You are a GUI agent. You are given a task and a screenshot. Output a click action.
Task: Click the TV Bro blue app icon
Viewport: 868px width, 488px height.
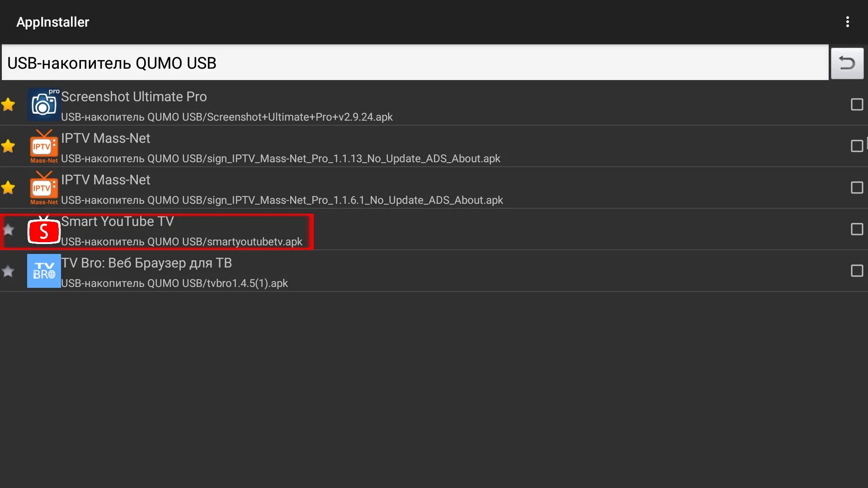click(x=44, y=271)
